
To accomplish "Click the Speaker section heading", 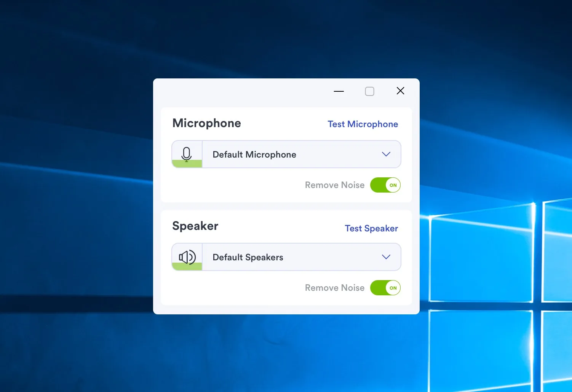I will pos(195,226).
